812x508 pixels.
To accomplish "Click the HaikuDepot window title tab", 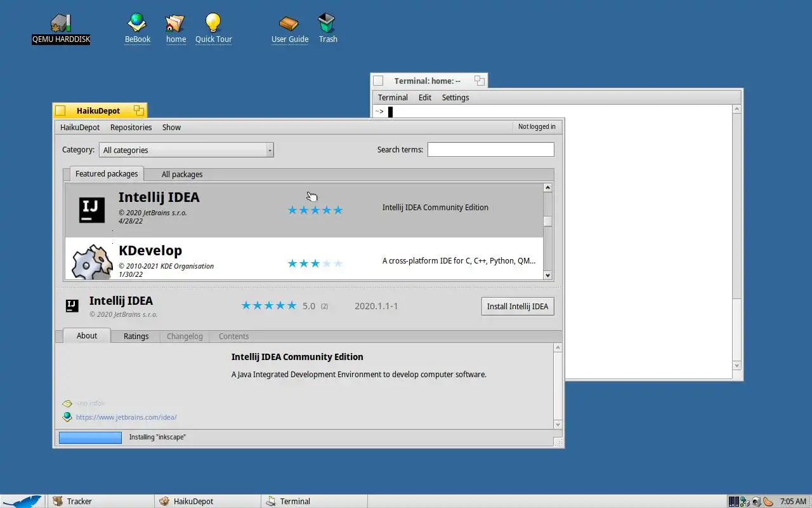I will [100, 110].
